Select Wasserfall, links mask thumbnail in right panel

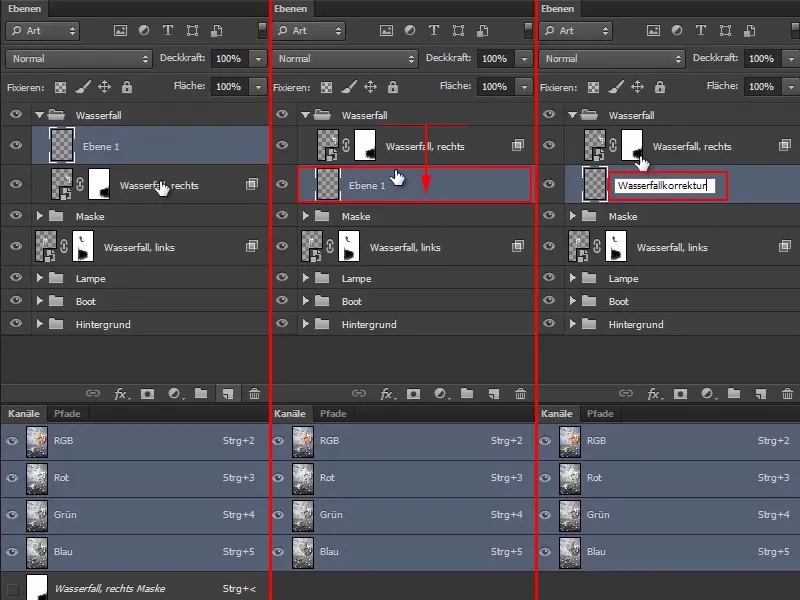[616, 246]
